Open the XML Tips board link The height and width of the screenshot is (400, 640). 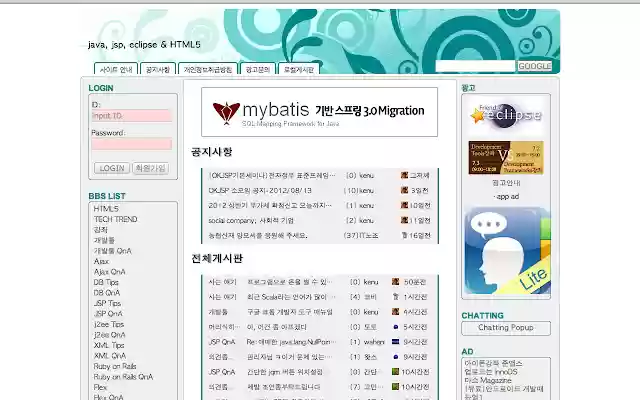coord(109,345)
